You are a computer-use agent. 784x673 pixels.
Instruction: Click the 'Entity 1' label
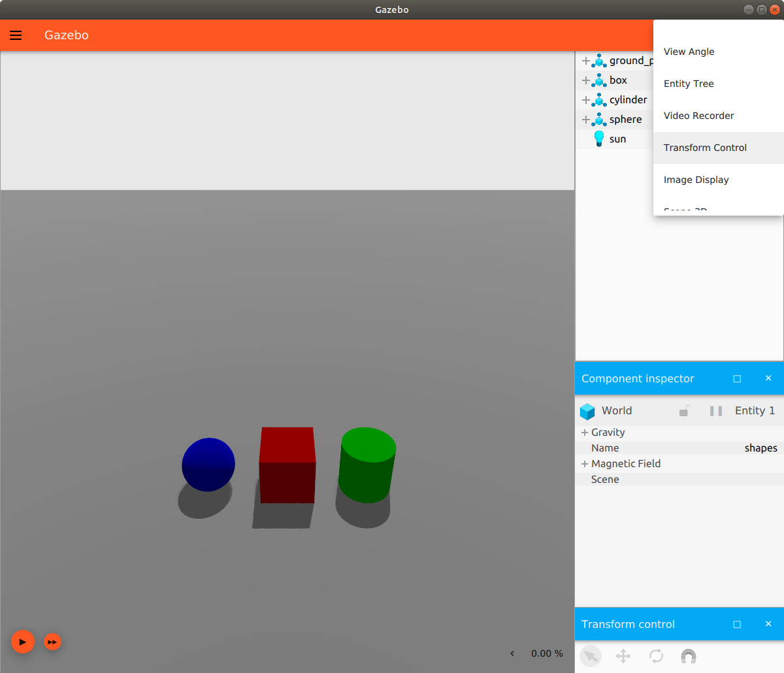[755, 411]
